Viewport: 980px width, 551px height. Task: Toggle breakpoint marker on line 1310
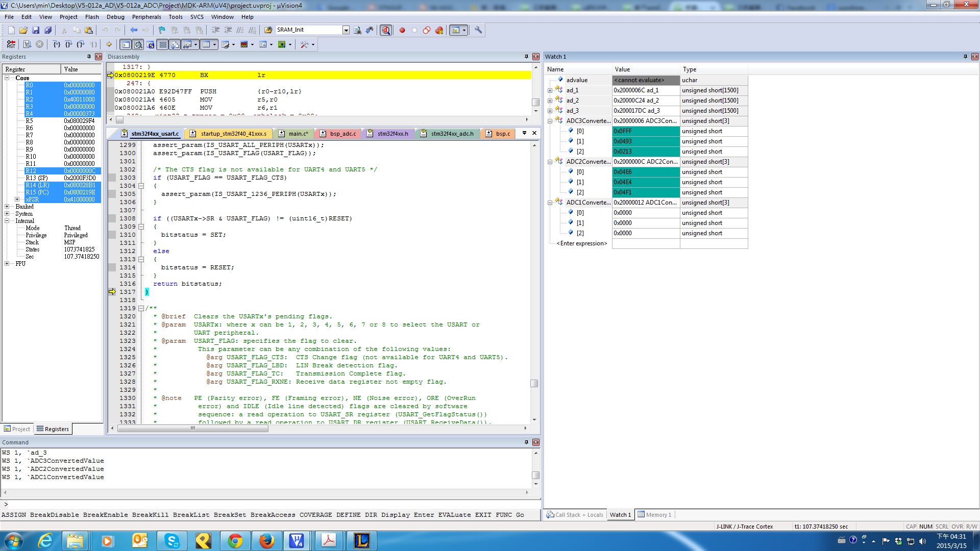(x=112, y=235)
